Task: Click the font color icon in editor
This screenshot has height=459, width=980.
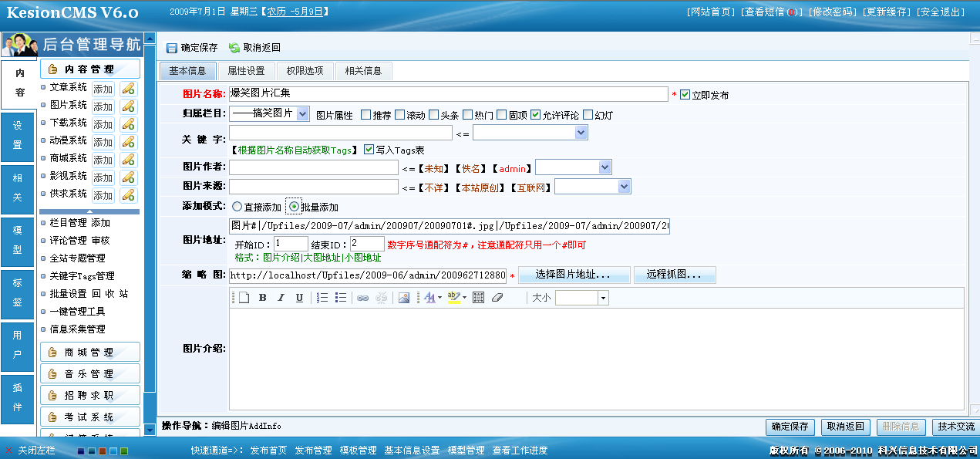Action: click(429, 298)
